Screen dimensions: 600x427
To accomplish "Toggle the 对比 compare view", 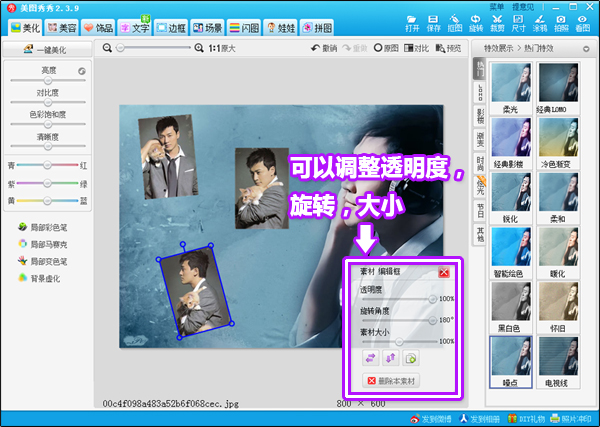I will tap(420, 48).
